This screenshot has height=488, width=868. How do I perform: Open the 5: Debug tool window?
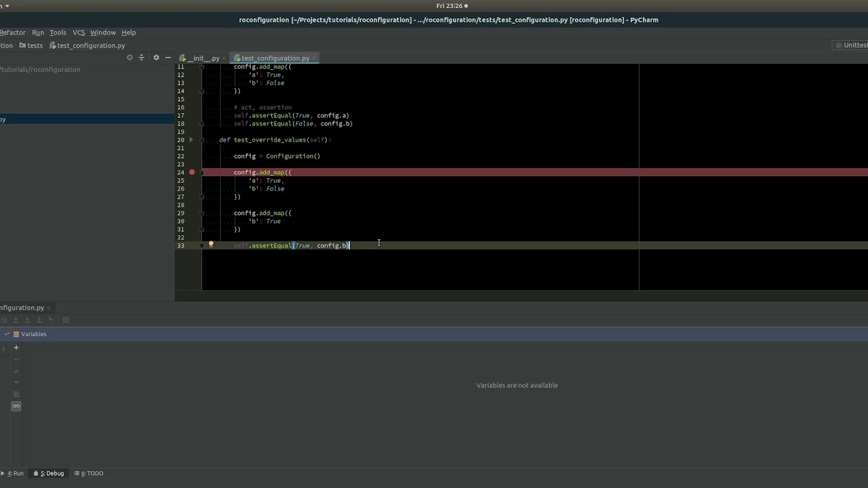tap(49, 473)
